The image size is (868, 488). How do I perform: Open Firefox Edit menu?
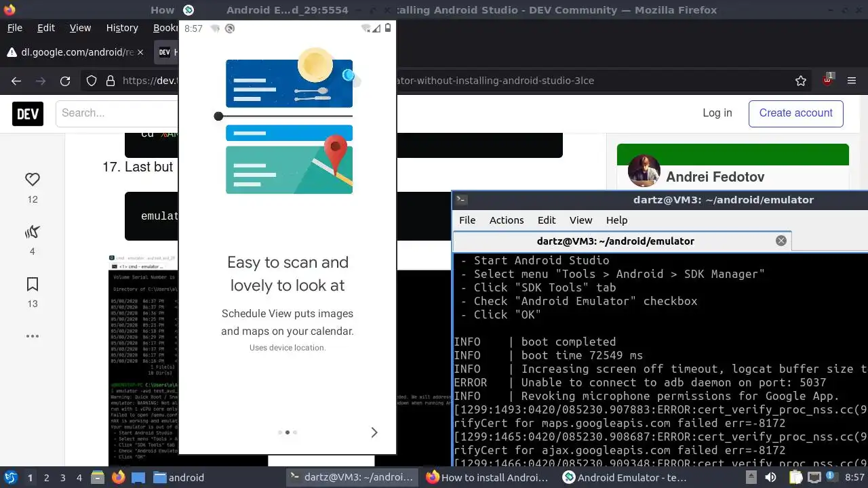[x=46, y=28]
